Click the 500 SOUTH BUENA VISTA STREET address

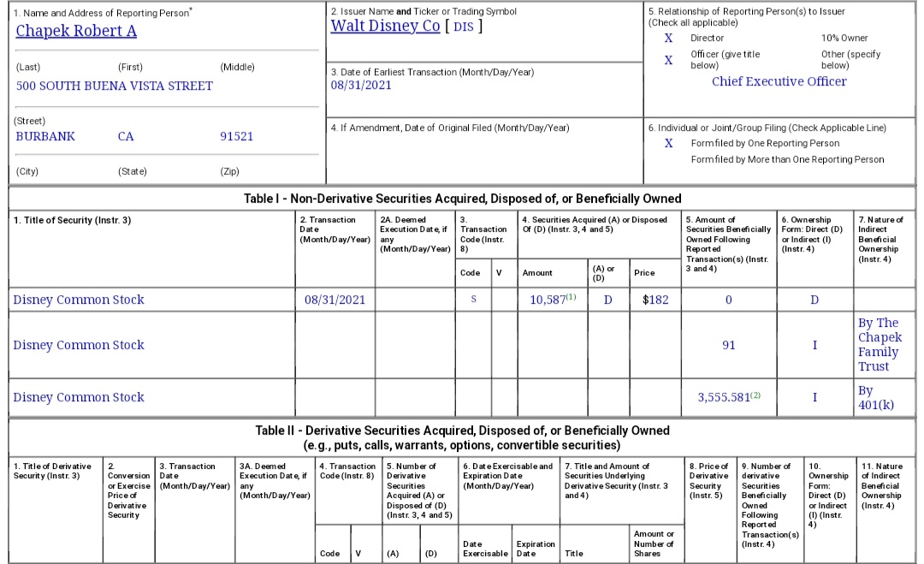tap(115, 86)
